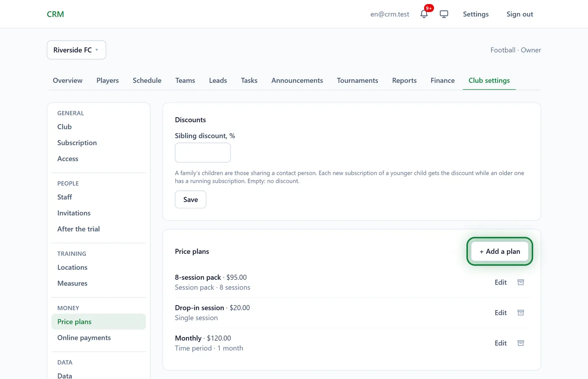This screenshot has height=379, width=588.
Task: Open the Announcements tab
Action: tap(297, 80)
